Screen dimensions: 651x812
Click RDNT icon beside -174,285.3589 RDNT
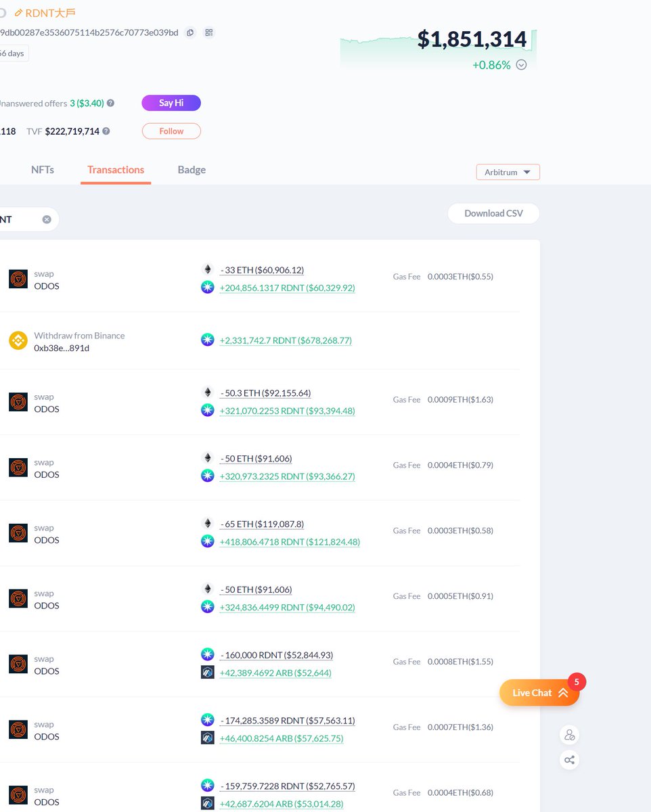pos(208,720)
